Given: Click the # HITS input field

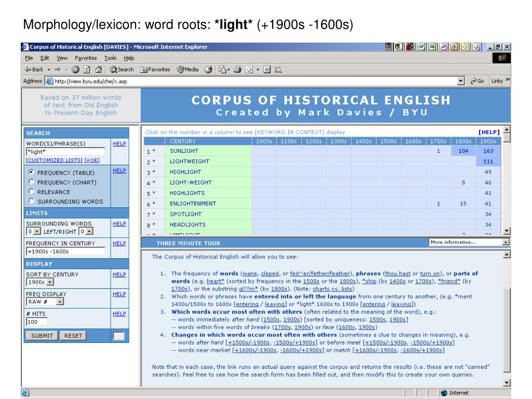Looking at the screenshot, I should tap(37, 322).
